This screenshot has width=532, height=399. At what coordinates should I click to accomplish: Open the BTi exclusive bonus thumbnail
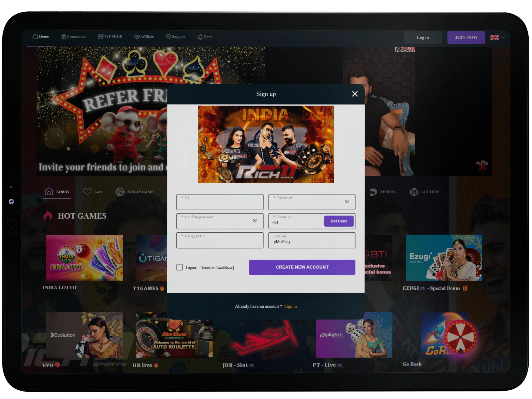(x=378, y=258)
